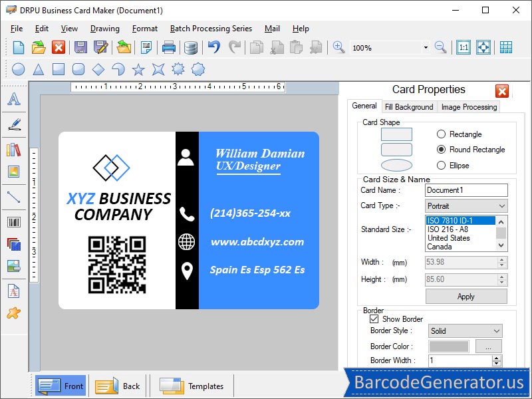Open the Print tool in toolbar

pos(168,47)
